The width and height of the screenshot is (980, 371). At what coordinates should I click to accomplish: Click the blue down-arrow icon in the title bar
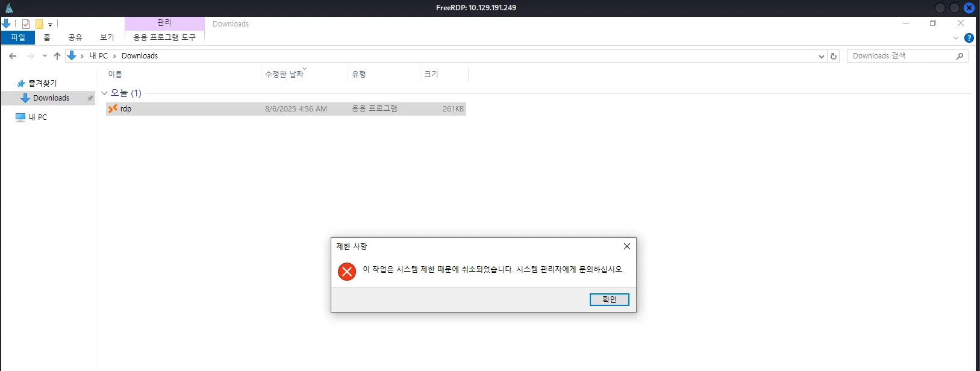click(x=6, y=24)
